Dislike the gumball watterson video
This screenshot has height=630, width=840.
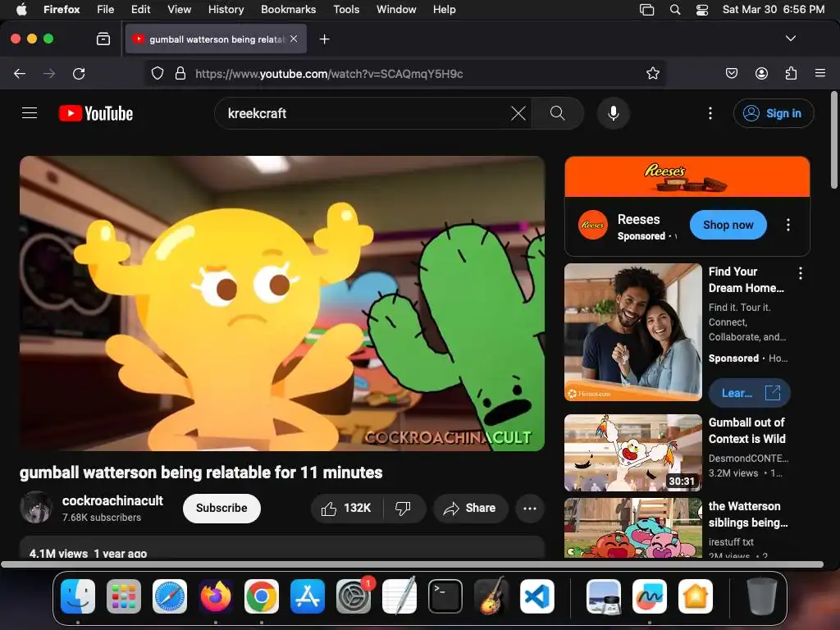[404, 508]
